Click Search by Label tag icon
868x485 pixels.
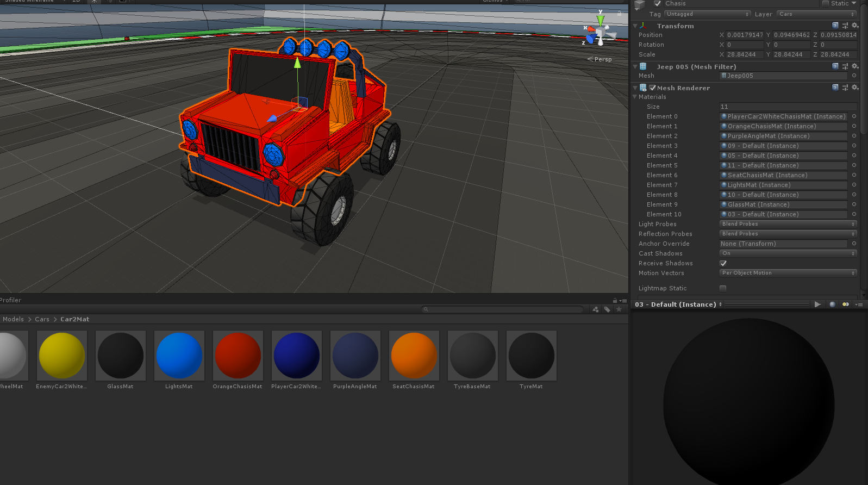pyautogui.click(x=607, y=309)
